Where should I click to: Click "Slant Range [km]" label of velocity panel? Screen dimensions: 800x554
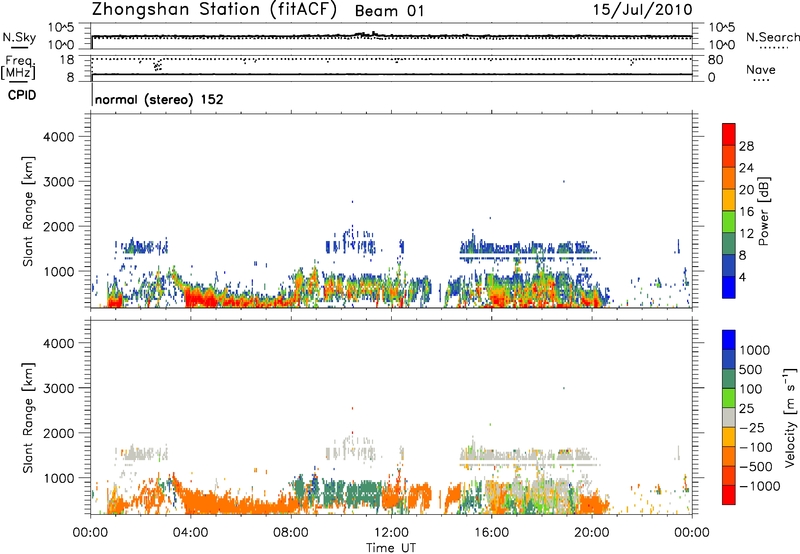(28, 417)
